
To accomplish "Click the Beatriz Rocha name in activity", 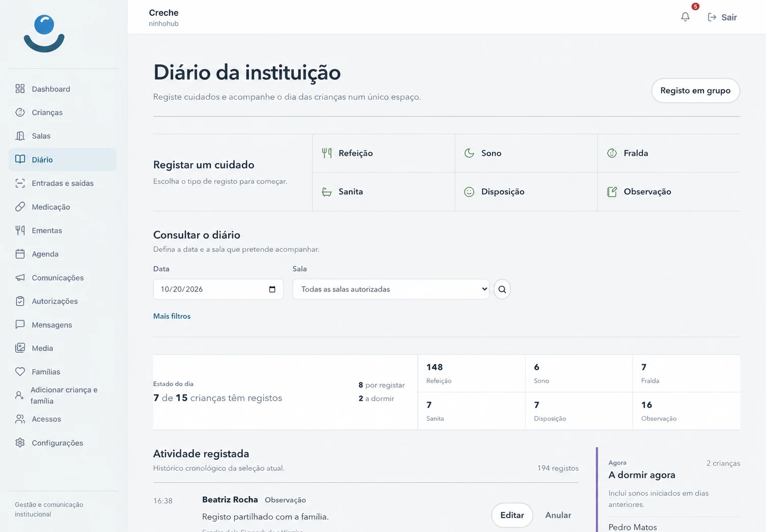I will tap(230, 499).
